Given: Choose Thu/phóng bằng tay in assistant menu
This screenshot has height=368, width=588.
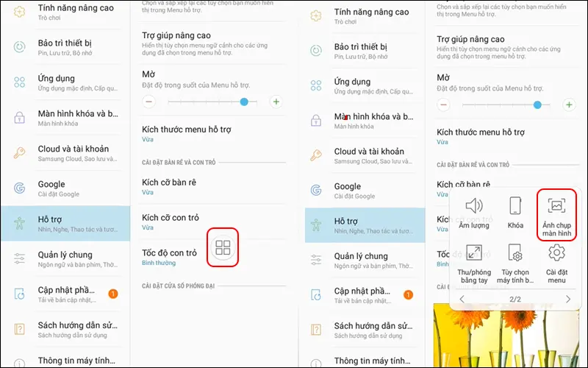Looking at the screenshot, I should pos(474,264).
